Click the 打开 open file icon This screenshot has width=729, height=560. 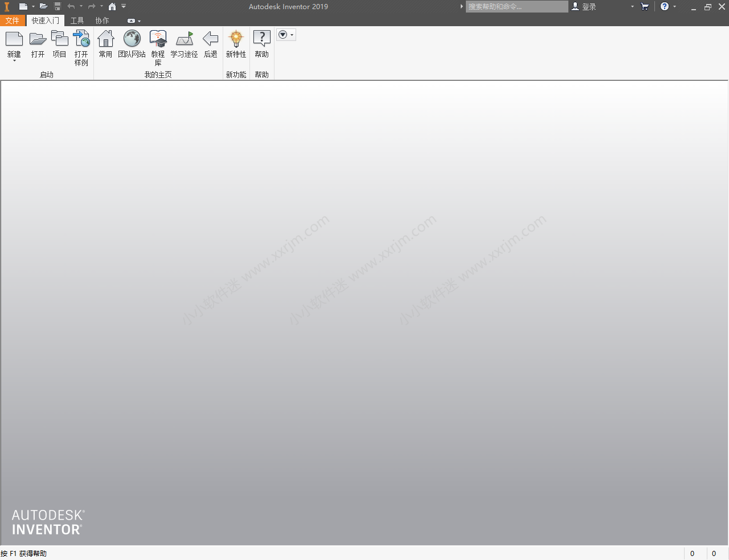click(x=38, y=39)
